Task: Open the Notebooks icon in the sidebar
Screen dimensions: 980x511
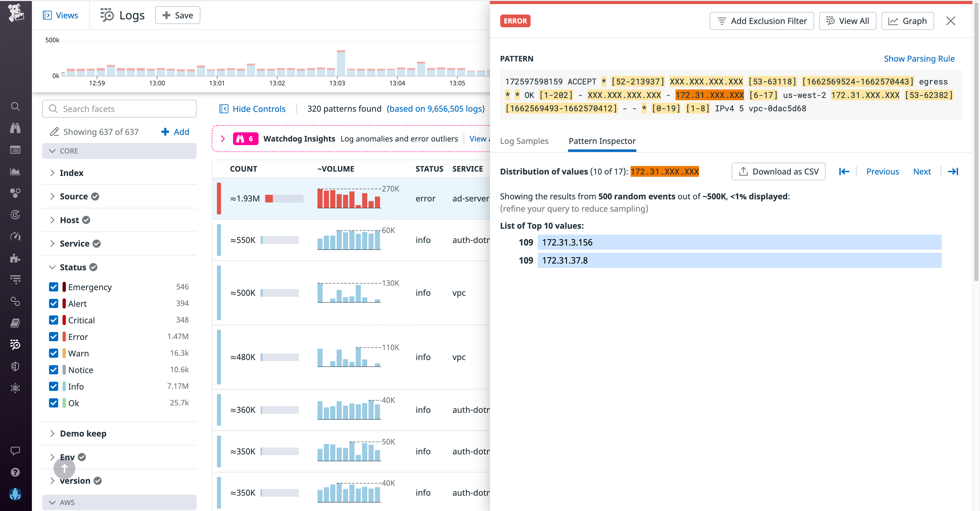Action: coord(15,323)
